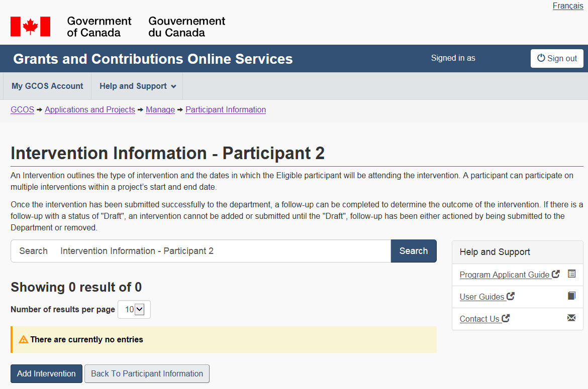The width and height of the screenshot is (588, 389).
Task: Click the envelope icon beside Contact Us
Action: coord(571,318)
